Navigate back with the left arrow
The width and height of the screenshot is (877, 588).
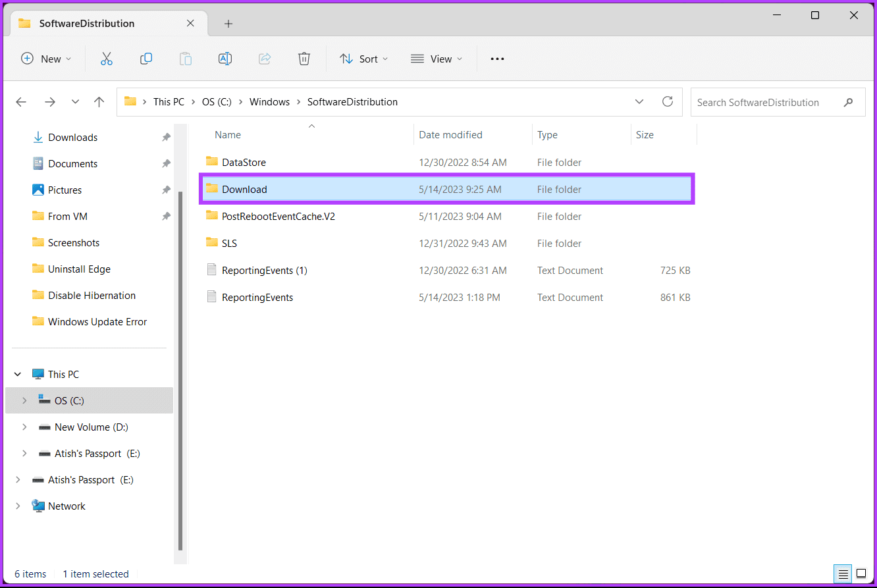click(21, 102)
